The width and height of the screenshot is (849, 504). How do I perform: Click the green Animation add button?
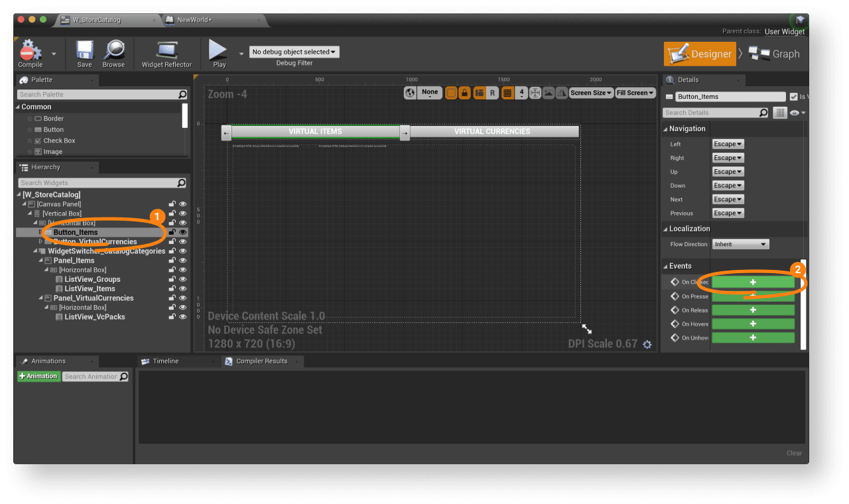38,376
